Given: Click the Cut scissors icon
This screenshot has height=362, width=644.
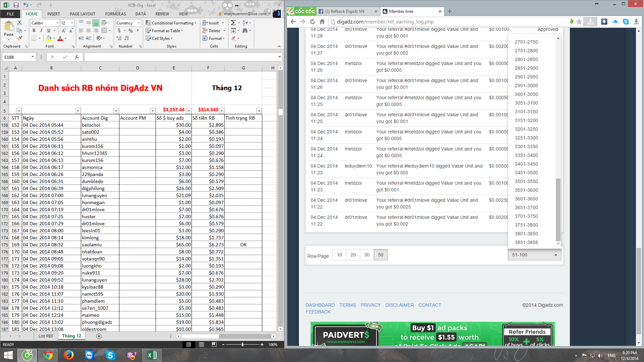Looking at the screenshot, I should 19,23.
